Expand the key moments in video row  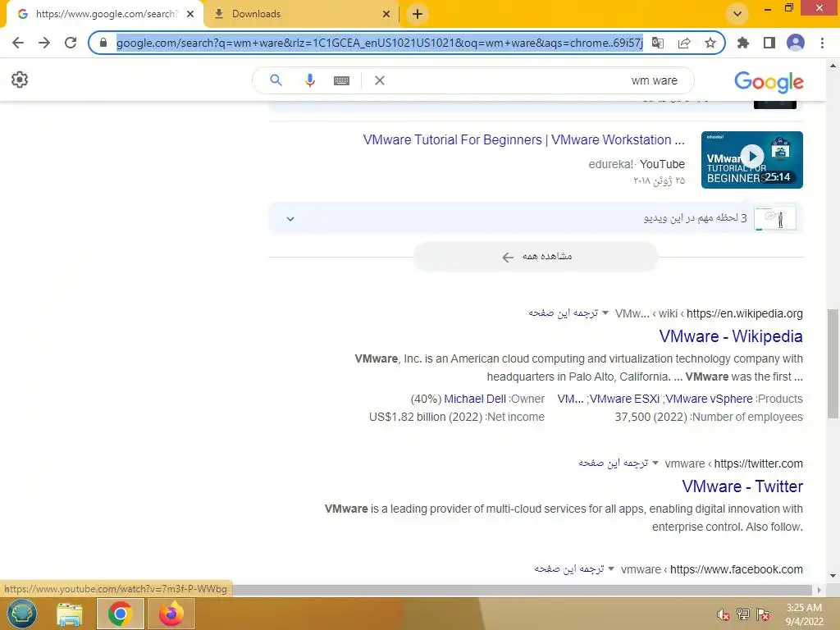click(536, 218)
